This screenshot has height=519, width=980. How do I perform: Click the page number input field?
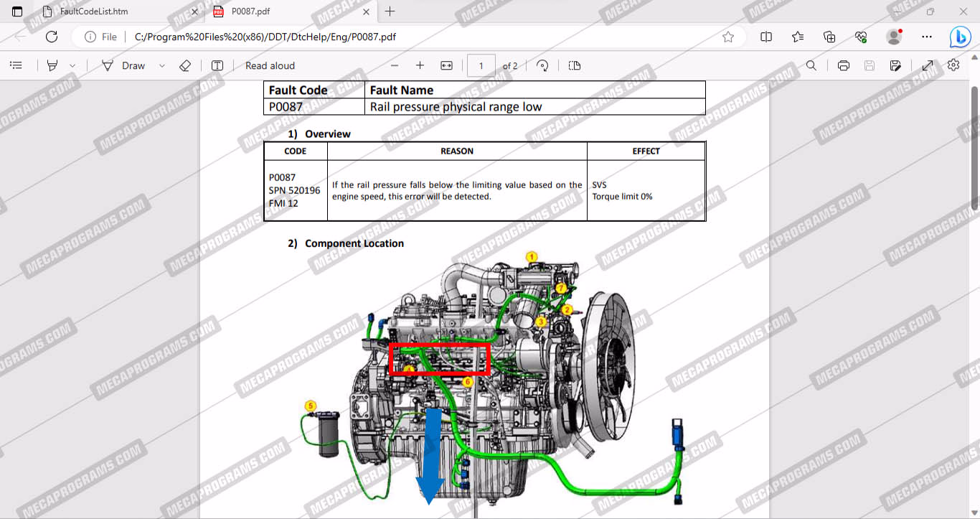pyautogui.click(x=481, y=65)
